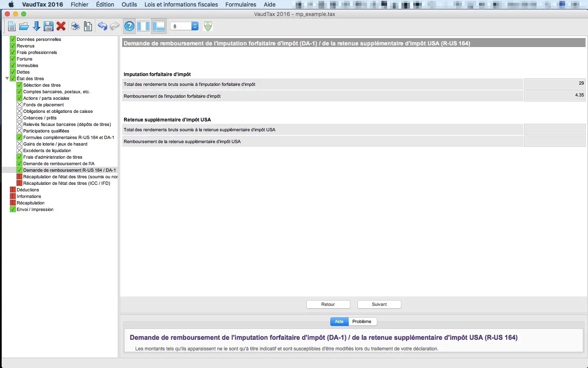Toggle the help question mark icon
The width and height of the screenshot is (588, 368).
(129, 27)
